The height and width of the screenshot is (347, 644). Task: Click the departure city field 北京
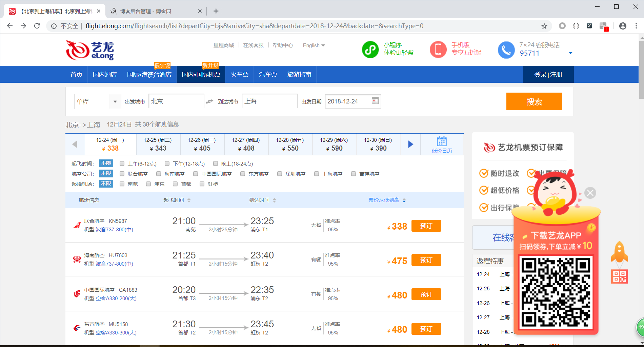[176, 101]
